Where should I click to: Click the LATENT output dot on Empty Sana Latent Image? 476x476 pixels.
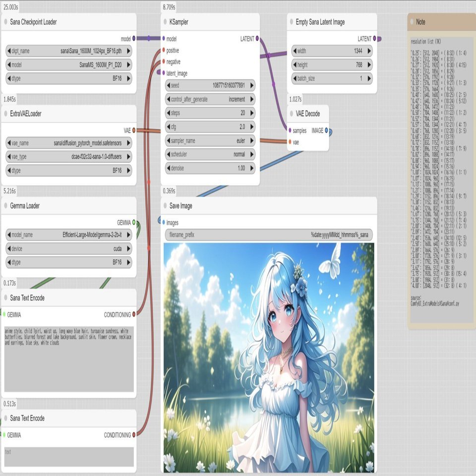pyautogui.click(x=375, y=37)
